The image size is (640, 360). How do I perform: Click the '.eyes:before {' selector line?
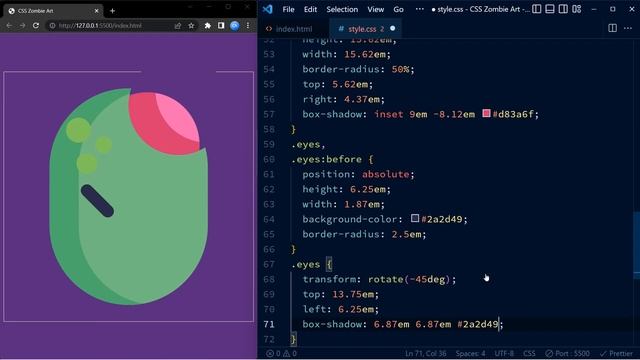(332, 159)
